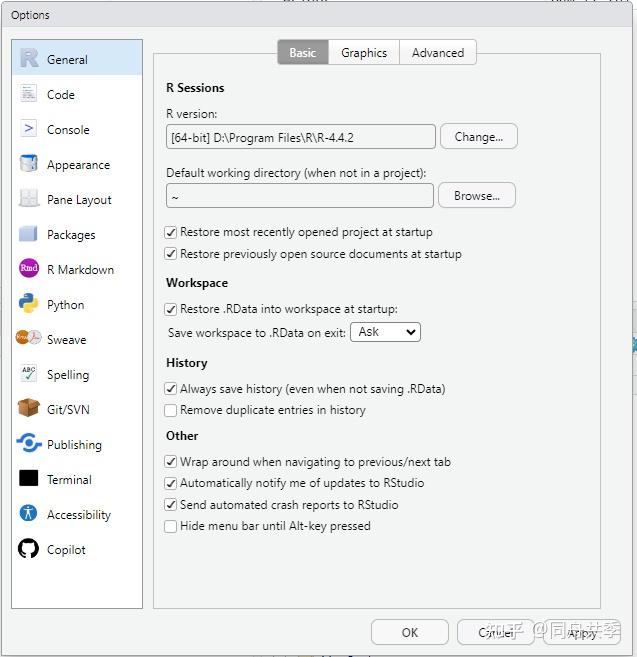Select the Appearance paint bucket icon
This screenshot has height=657, width=637.
[x=28, y=163]
